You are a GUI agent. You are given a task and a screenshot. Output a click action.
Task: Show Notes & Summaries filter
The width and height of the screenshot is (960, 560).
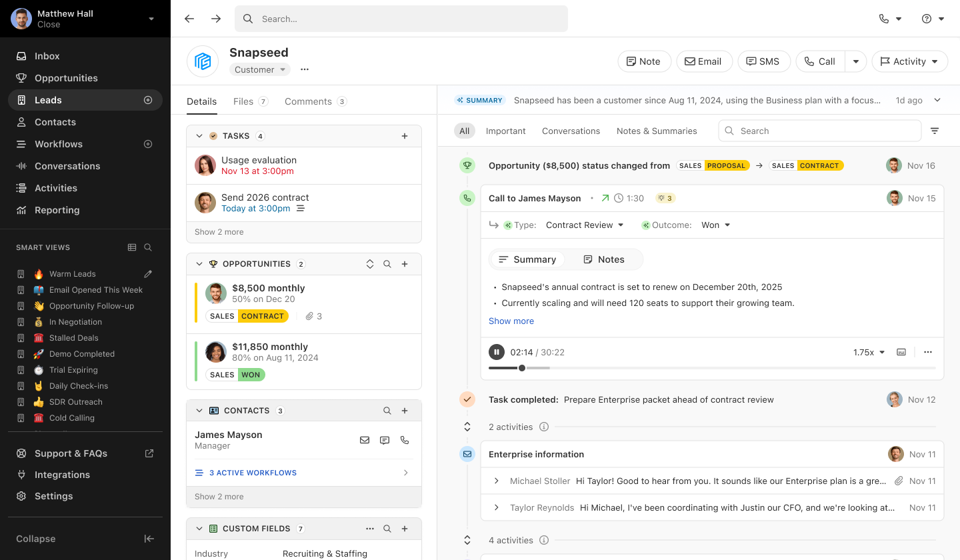click(x=657, y=131)
